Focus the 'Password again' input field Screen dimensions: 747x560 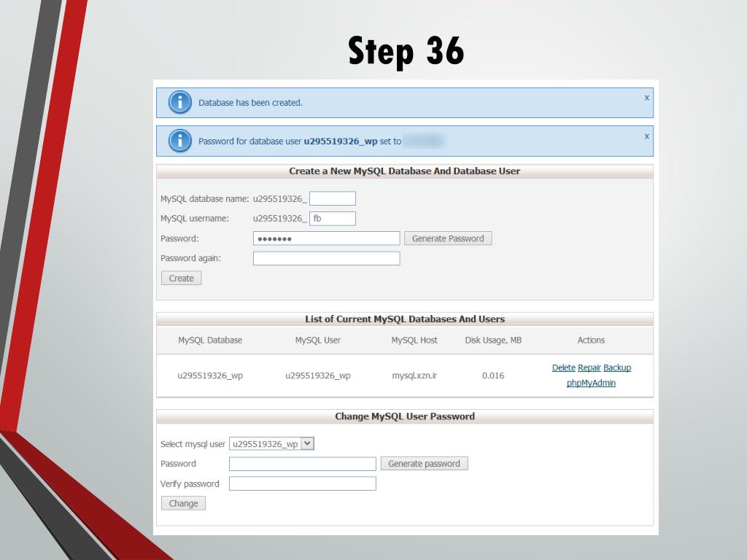[x=326, y=258]
